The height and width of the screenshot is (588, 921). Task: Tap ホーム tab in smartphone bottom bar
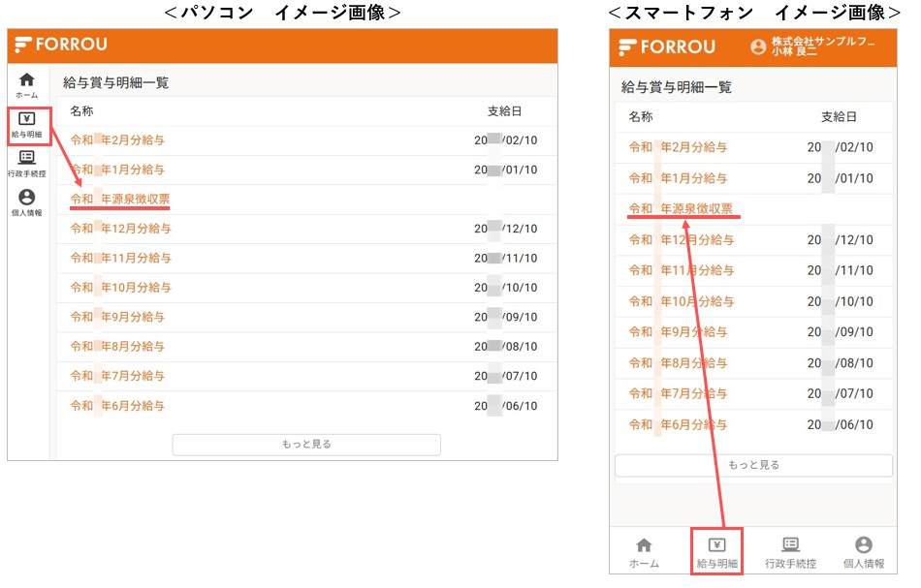tap(644, 553)
